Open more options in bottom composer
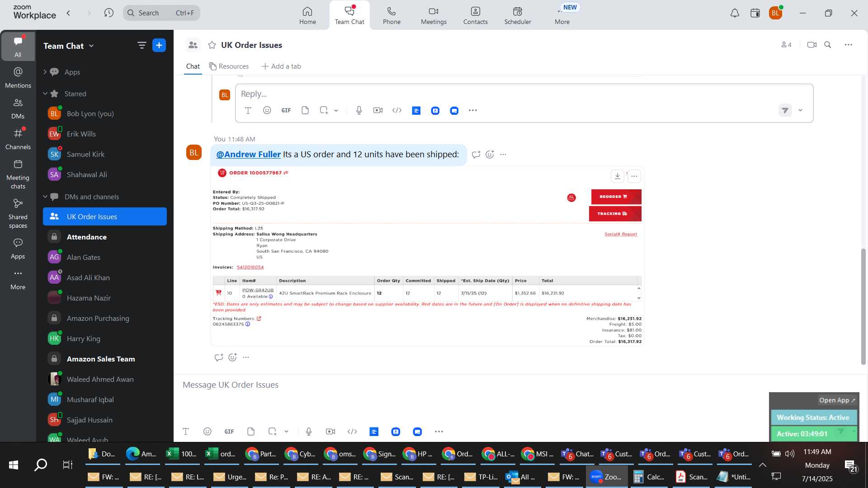The image size is (868, 488). click(x=439, y=432)
